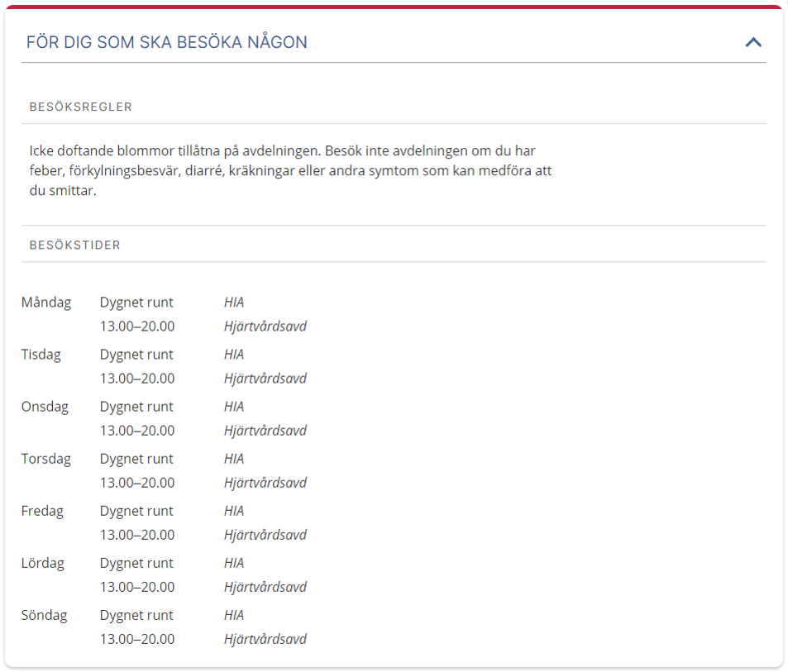The width and height of the screenshot is (788, 672).
Task: Select Hjärtvårdsavd under Söndag
Action: pos(265,641)
